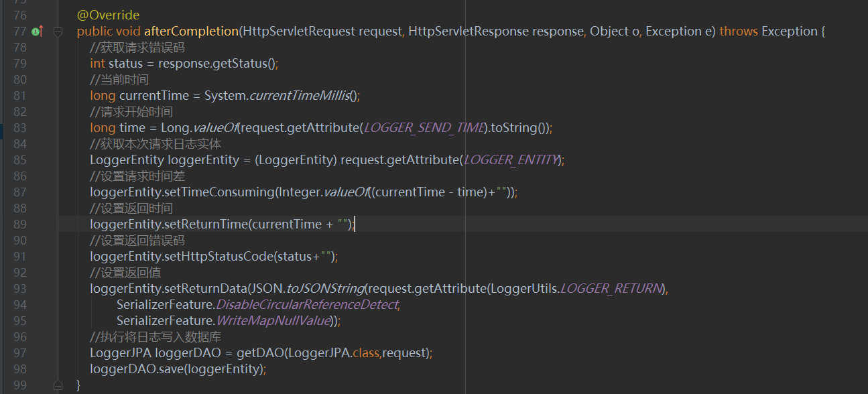Click the @Override annotation
Viewport: 868px width, 394px height.
pyautogui.click(x=109, y=15)
